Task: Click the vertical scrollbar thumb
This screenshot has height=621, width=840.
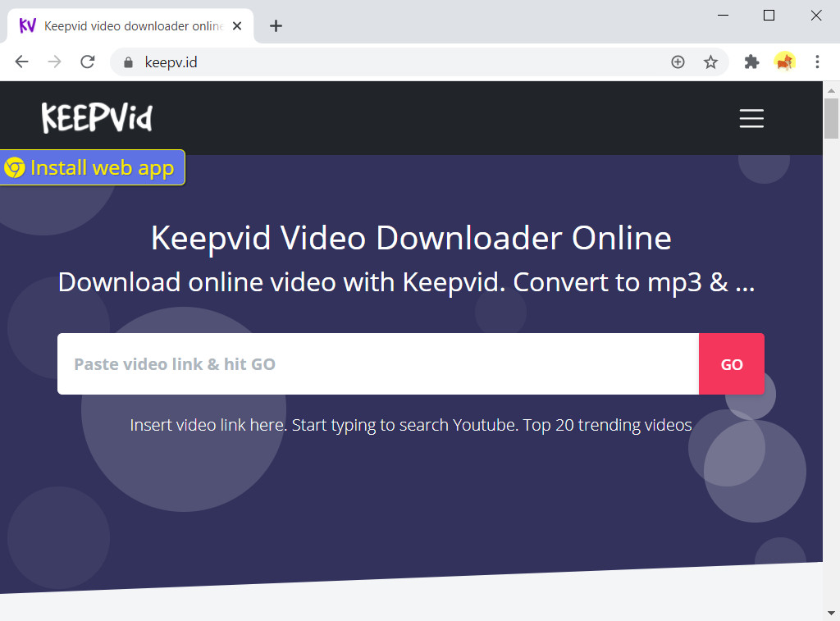Action: tap(831, 118)
